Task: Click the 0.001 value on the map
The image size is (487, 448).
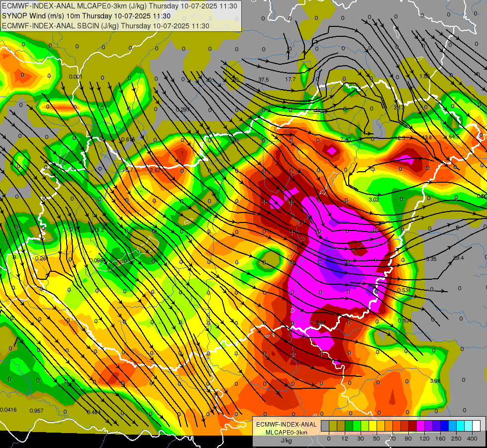Action: click(76, 77)
